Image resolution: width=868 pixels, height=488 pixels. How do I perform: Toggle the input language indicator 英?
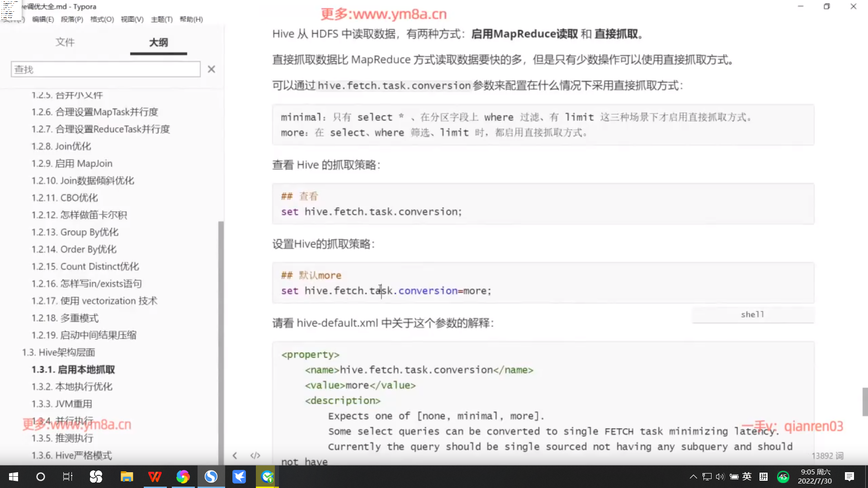[747, 476]
